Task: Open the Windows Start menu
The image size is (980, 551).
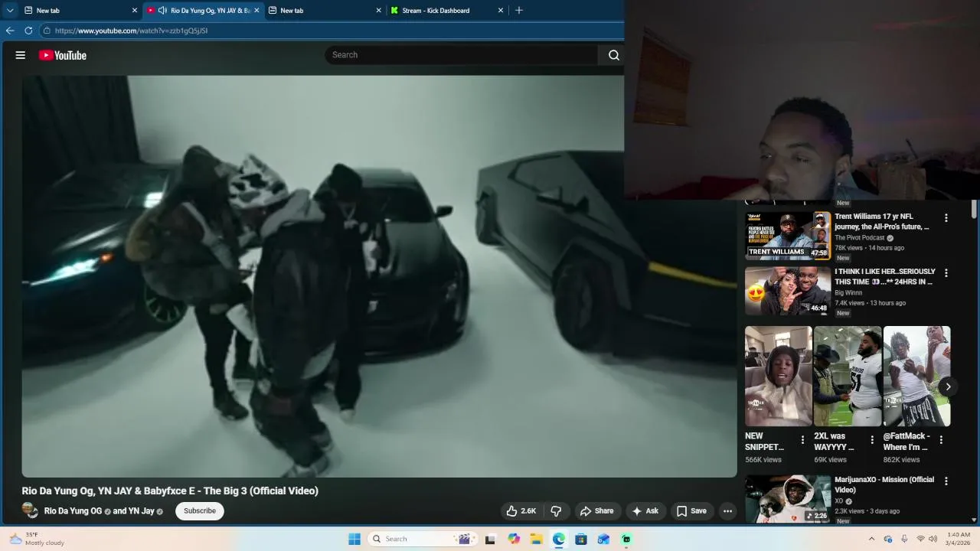Action: pyautogui.click(x=354, y=539)
